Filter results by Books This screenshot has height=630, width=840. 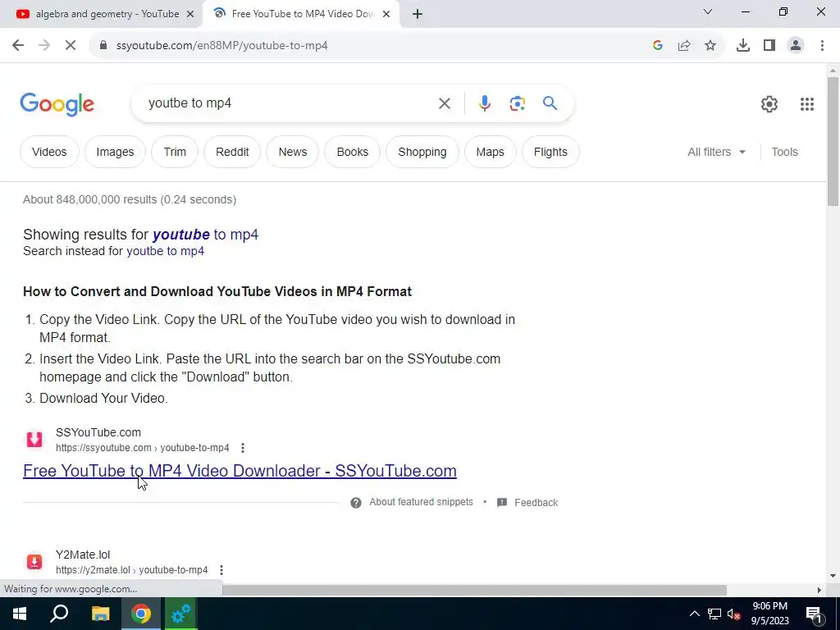point(353,152)
